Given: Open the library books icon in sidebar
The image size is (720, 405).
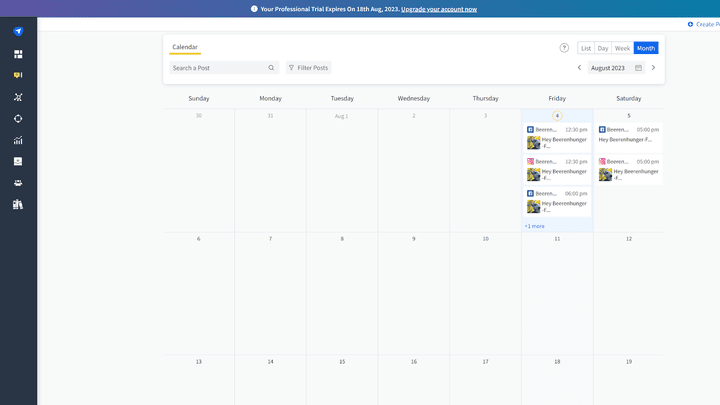Looking at the screenshot, I should pyautogui.click(x=18, y=204).
